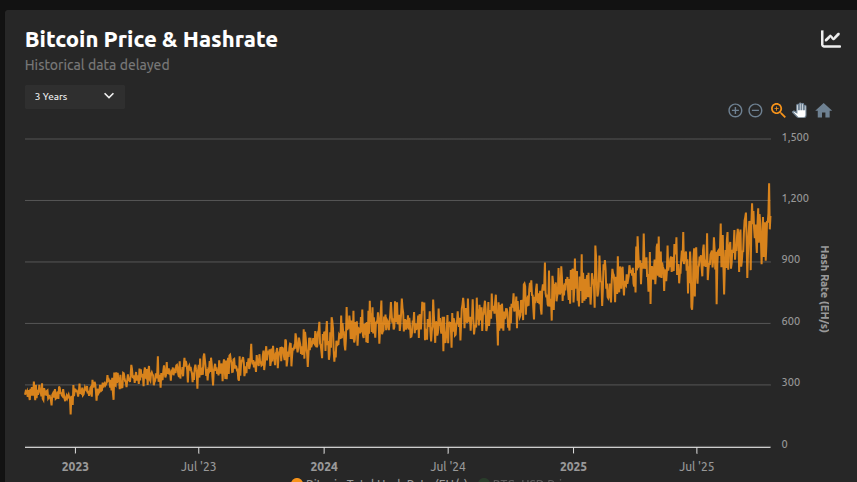The height and width of the screenshot is (482, 857).
Task: Select the hand panning tool
Action: tap(800, 110)
